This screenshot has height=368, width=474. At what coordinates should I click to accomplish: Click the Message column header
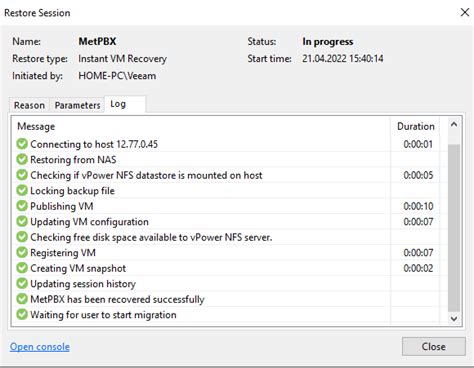coord(202,126)
